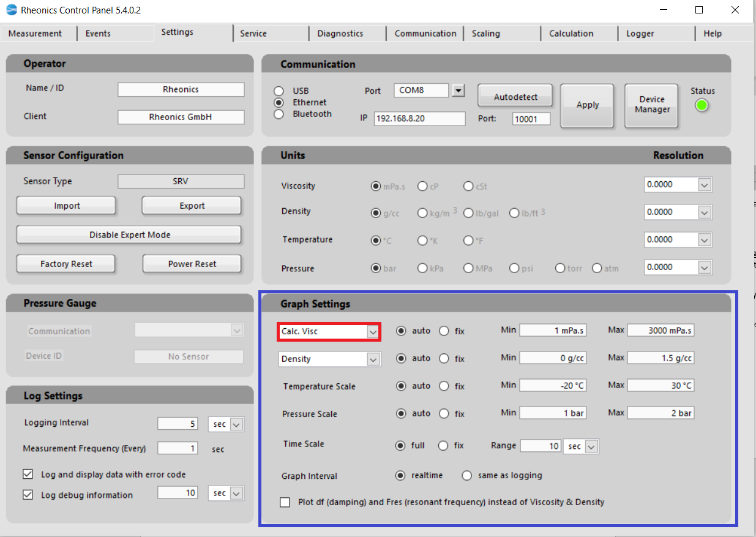Image resolution: width=756 pixels, height=537 pixels.
Task: Click the Import button
Action: point(67,206)
